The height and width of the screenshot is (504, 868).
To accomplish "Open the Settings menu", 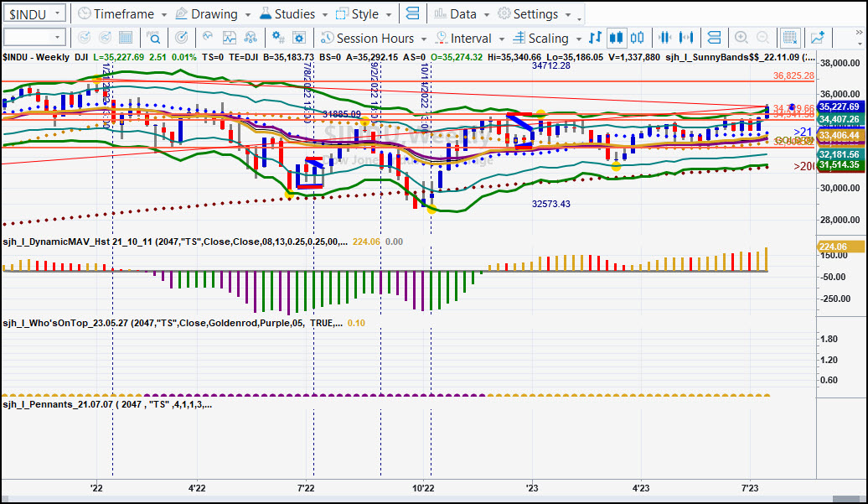I will 535,14.
